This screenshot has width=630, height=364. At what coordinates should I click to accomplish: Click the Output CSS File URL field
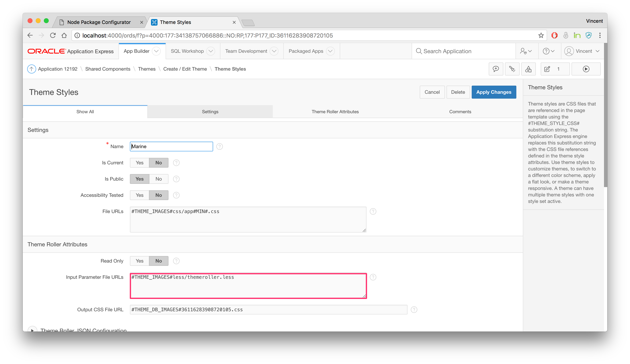pos(269,310)
